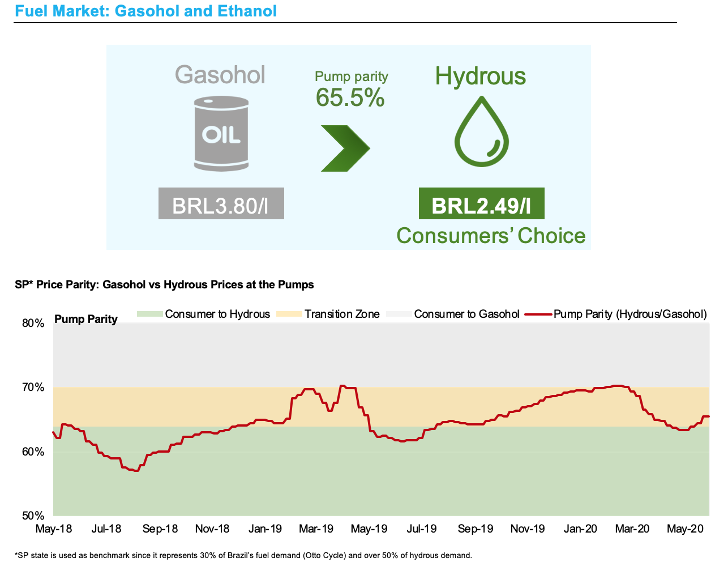Click the 70% y-axis label
The height and width of the screenshot is (579, 728).
pos(33,388)
